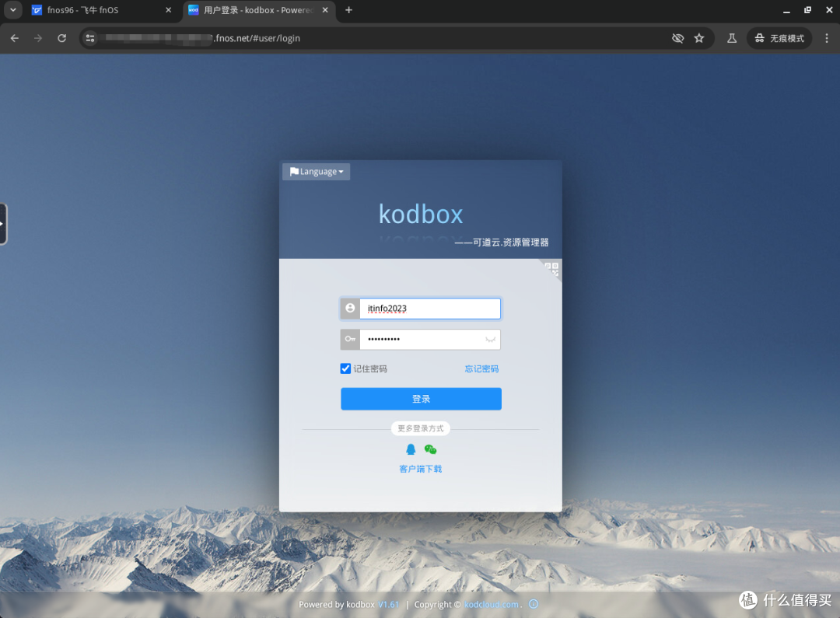Reload the current page

62,38
